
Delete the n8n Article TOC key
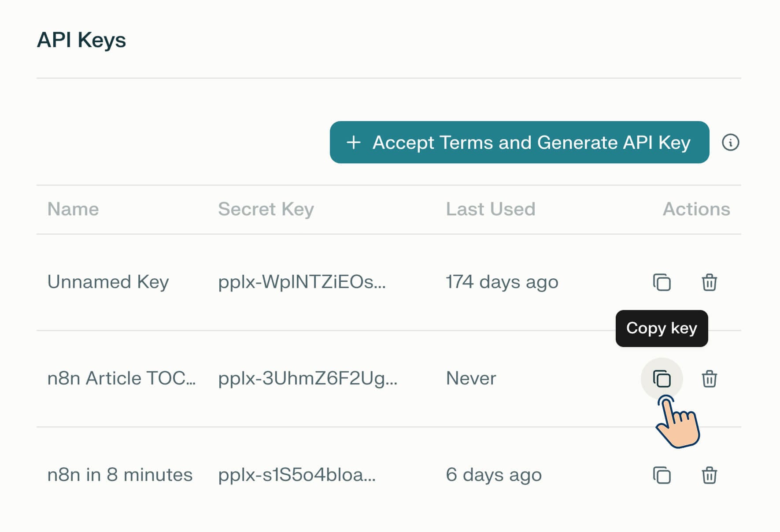(x=710, y=378)
